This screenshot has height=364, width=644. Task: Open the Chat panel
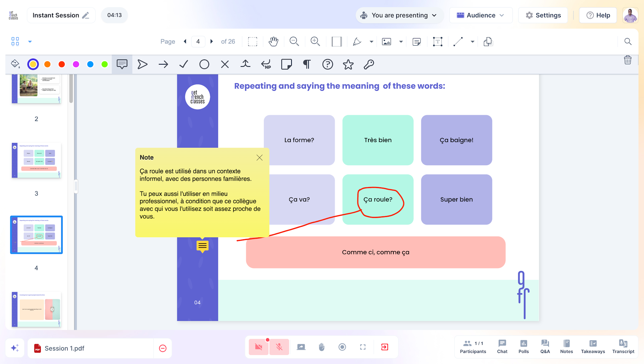(x=502, y=347)
